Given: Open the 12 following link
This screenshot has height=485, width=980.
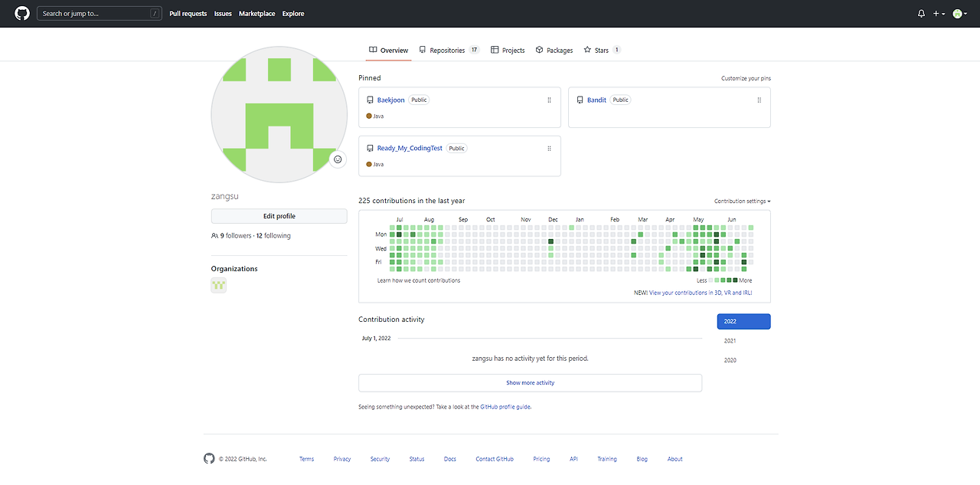Looking at the screenshot, I should (273, 236).
